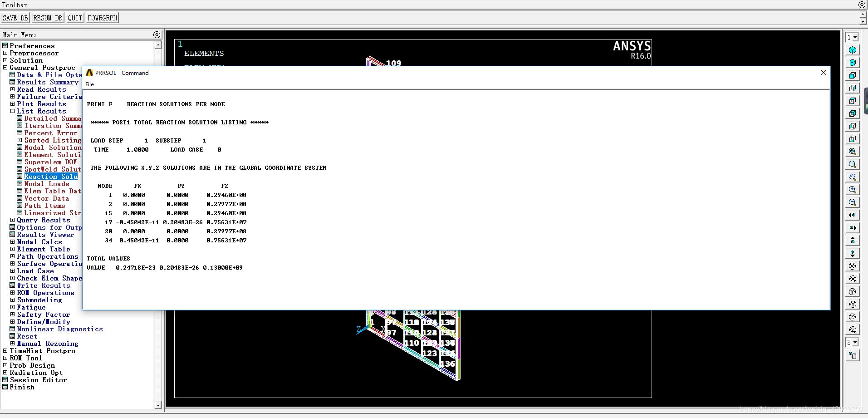Click the SAVE_DB toolbar button

point(15,18)
